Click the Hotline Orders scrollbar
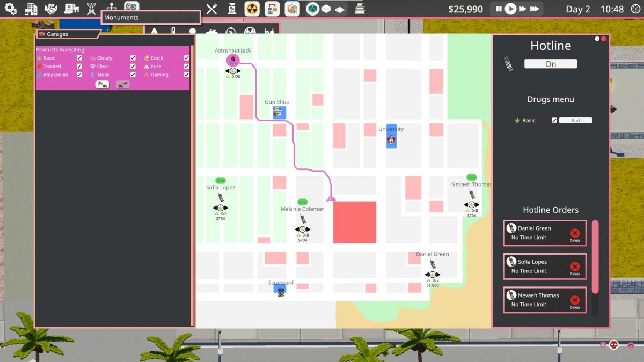644x362 pixels. tap(595, 256)
